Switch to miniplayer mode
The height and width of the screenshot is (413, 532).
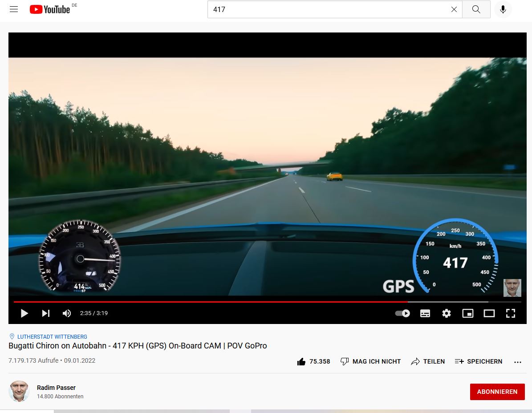468,313
